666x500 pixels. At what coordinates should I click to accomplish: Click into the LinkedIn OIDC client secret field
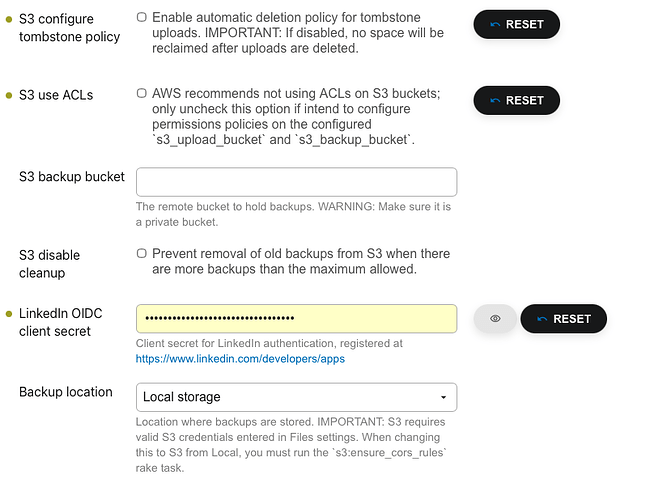click(x=296, y=319)
